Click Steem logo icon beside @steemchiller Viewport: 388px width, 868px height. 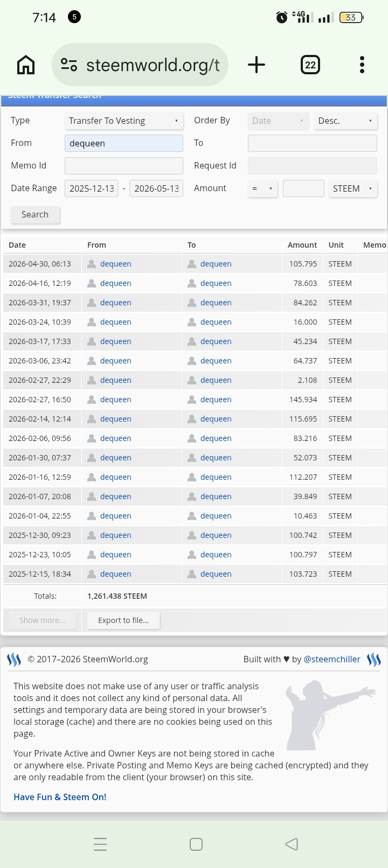374,660
